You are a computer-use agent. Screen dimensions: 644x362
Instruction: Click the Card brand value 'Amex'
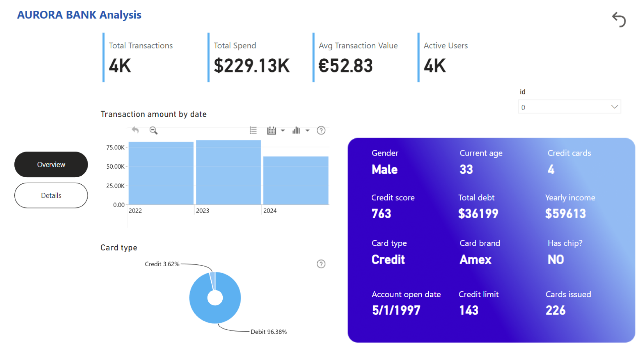pos(476,260)
